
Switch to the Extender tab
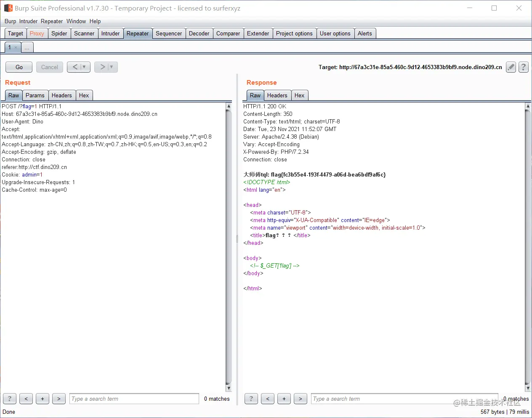[x=258, y=33]
